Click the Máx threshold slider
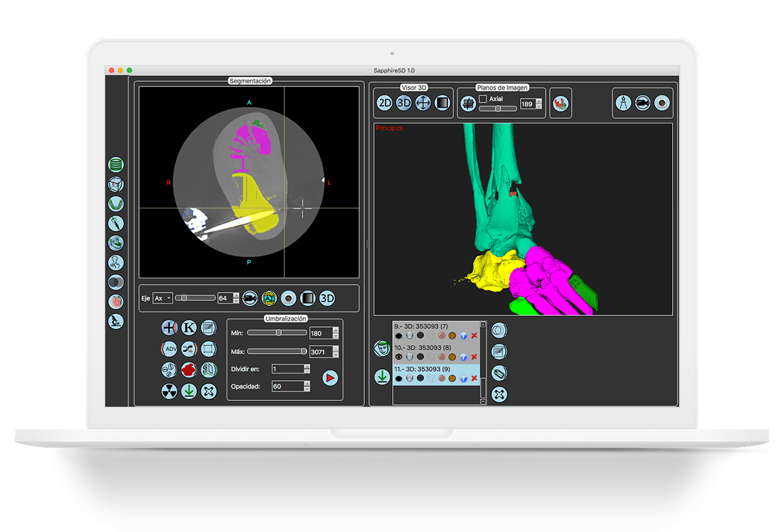This screenshot has width=783, height=532. coord(277,352)
